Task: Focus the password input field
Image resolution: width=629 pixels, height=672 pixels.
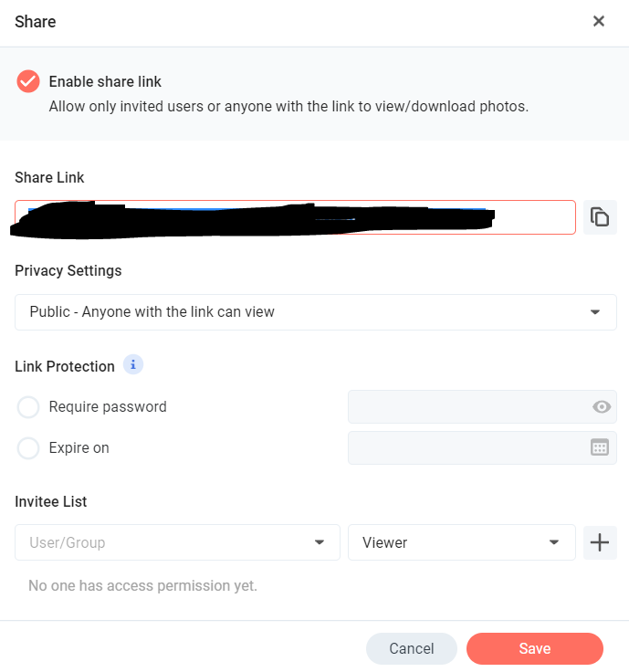Action: coord(482,406)
